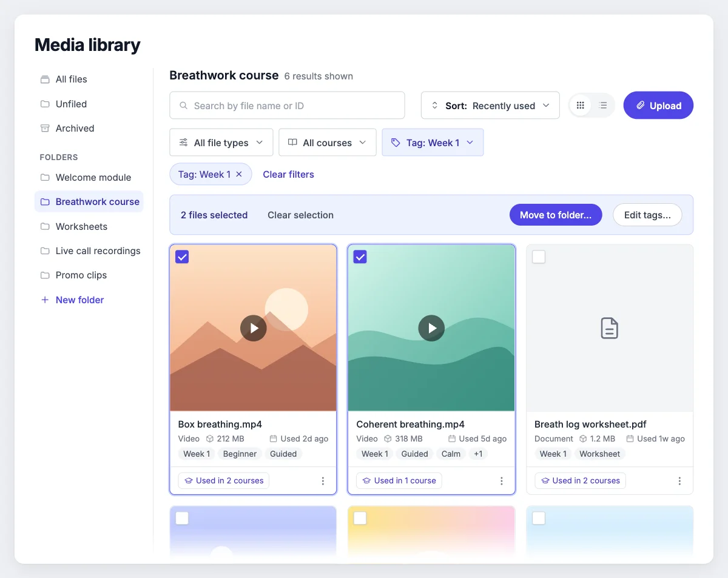Open the Sort: Recently used dropdown

pos(490,106)
